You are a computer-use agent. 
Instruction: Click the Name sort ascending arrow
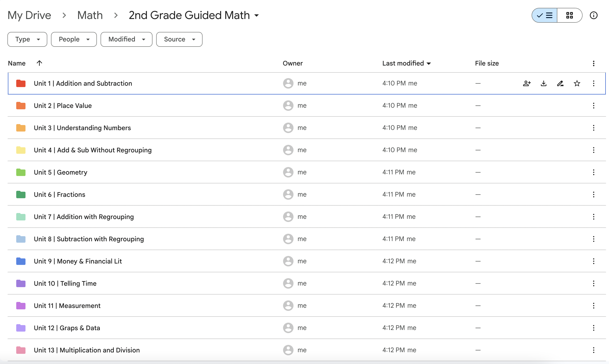39,63
